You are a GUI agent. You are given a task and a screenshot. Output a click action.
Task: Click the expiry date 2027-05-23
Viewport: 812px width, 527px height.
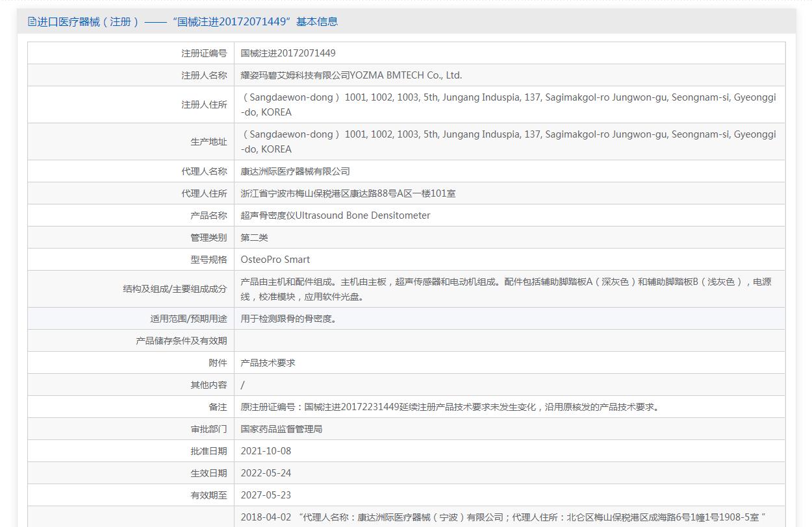[x=266, y=495]
